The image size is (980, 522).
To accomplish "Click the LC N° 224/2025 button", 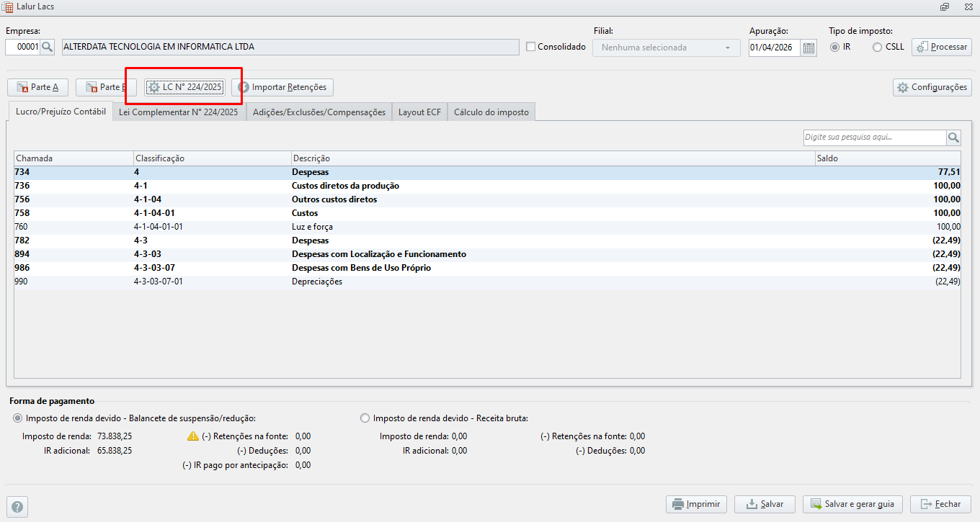I will 185,87.
